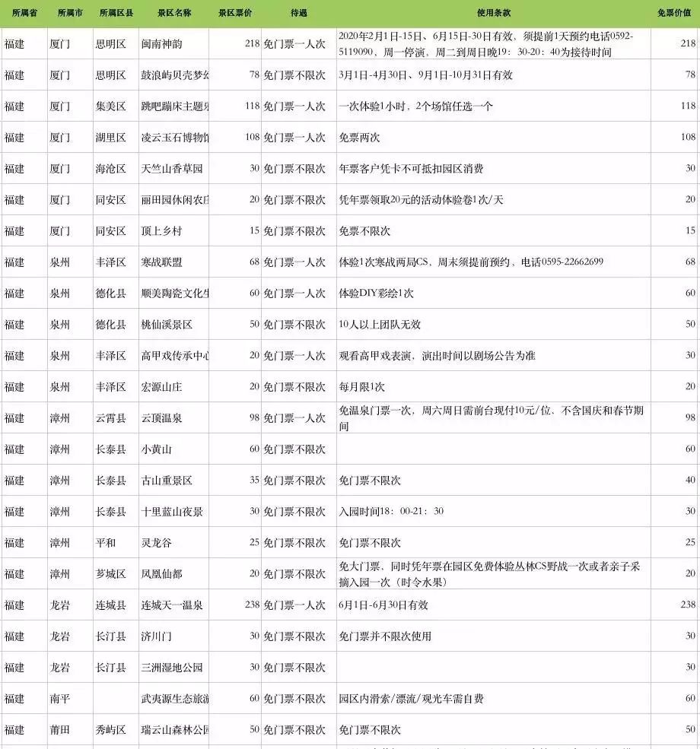The image size is (700, 749).
Task: Click the 免票价值 column header
Action: (x=674, y=13)
